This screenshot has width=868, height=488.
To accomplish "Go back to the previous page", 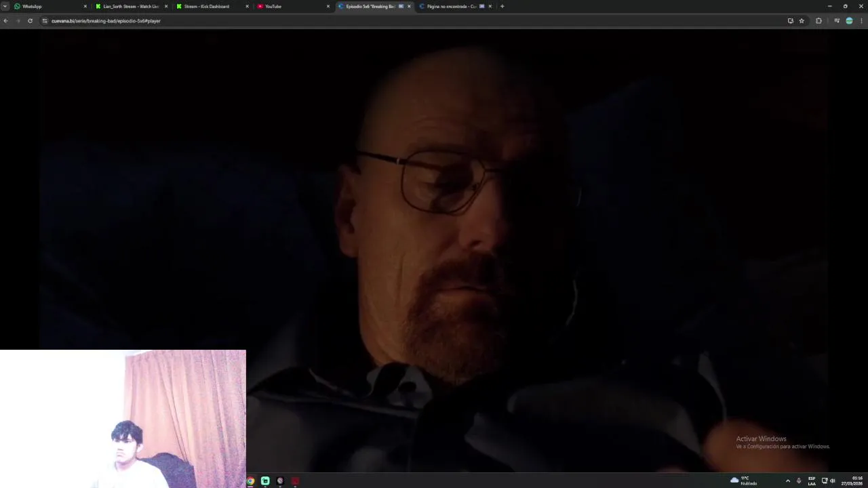I will tap(5, 21).
